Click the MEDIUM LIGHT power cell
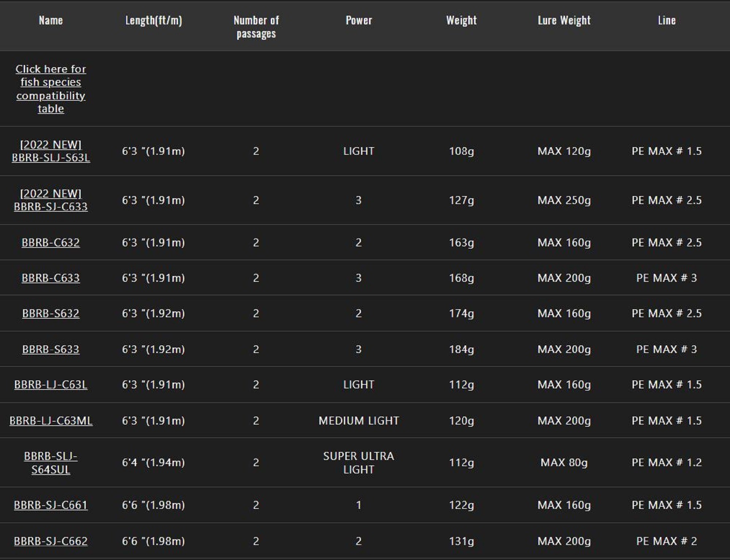Image resolution: width=730 pixels, height=560 pixels. click(x=359, y=421)
